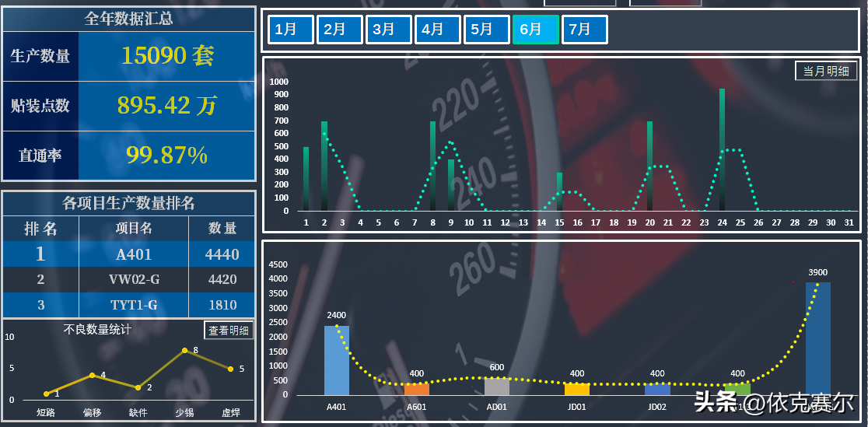Click the 1000 axis label in monthly chart

coord(279,82)
